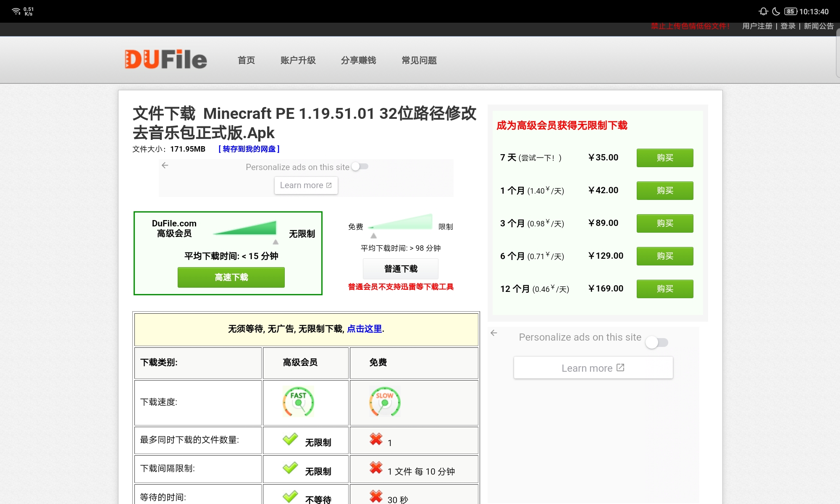Click red X in download interval row

pyautogui.click(x=376, y=467)
